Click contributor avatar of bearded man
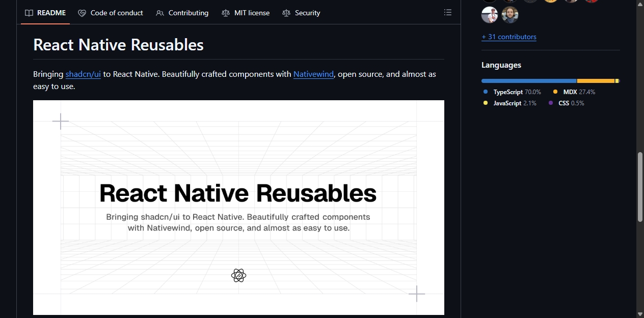This screenshot has height=318, width=644. [x=510, y=15]
